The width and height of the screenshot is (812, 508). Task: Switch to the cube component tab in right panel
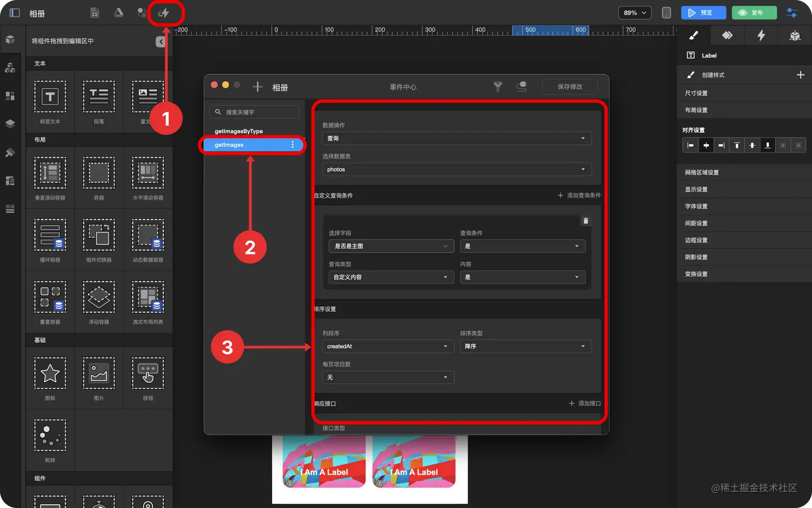(795, 35)
